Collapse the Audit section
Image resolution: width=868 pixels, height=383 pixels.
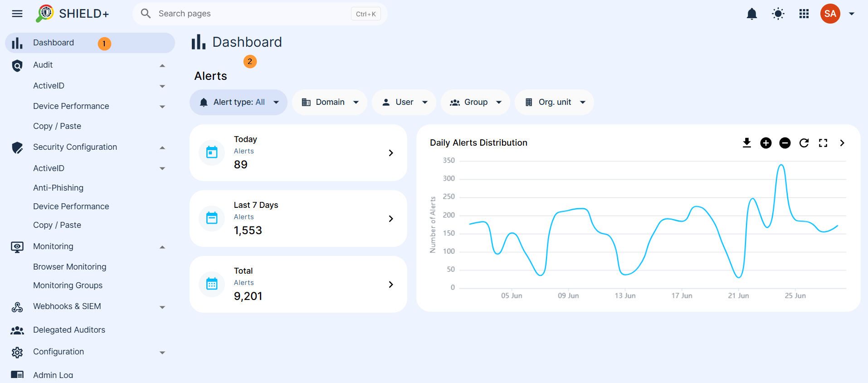pyautogui.click(x=162, y=66)
